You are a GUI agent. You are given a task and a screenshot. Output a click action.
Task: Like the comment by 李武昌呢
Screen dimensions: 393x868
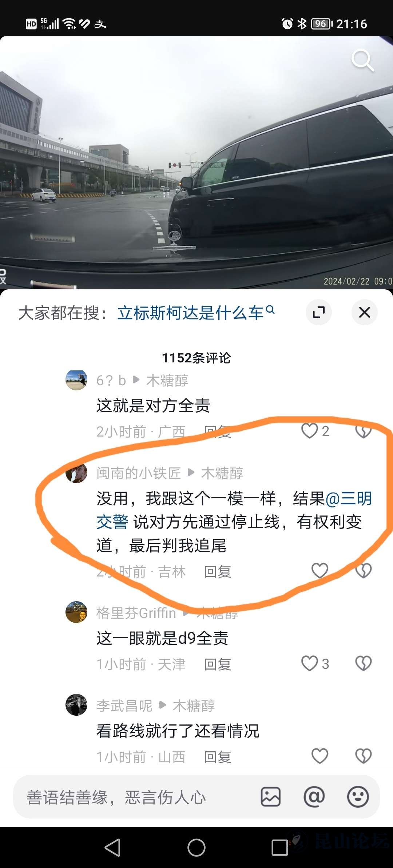pos(320,756)
